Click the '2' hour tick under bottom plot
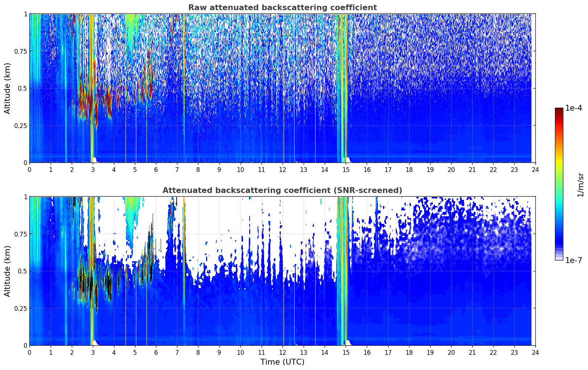The height and width of the screenshot is (370, 588). click(x=72, y=352)
